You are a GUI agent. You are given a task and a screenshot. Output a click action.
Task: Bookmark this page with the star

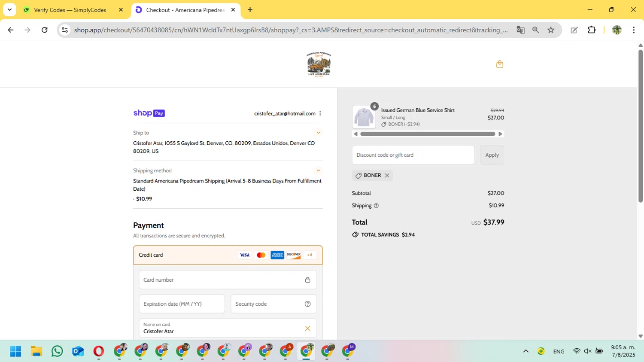point(551,30)
